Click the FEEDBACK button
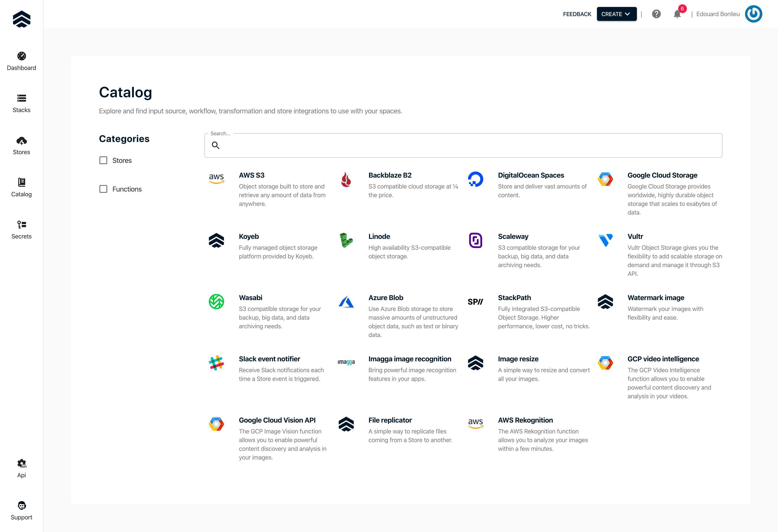Image resolution: width=778 pixels, height=532 pixels. pos(577,14)
